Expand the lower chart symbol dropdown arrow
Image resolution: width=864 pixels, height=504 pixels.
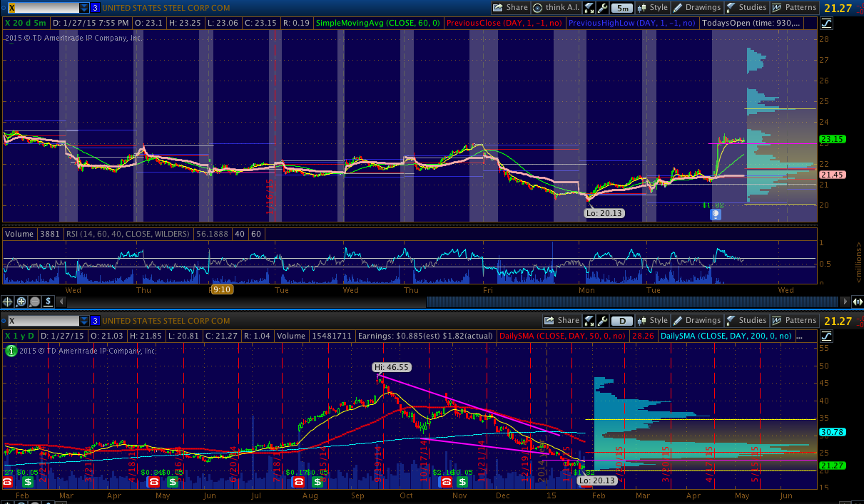click(x=84, y=321)
